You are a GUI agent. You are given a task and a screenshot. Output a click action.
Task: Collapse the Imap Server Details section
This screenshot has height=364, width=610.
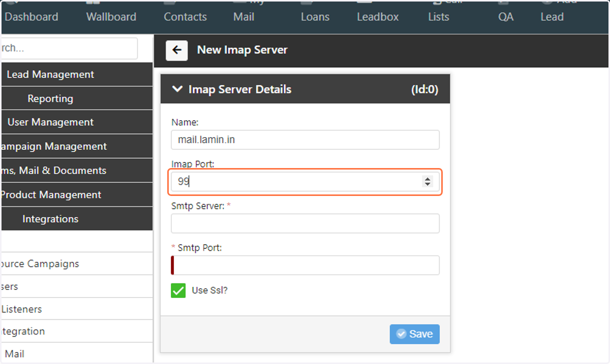click(x=177, y=89)
